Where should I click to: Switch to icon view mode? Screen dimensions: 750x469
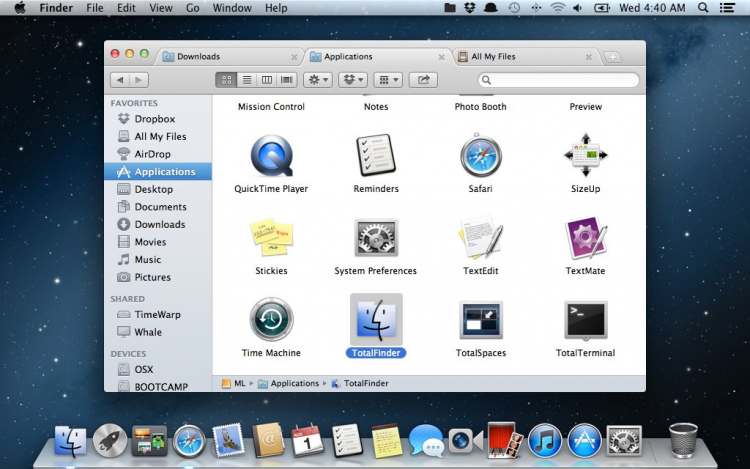[226, 80]
